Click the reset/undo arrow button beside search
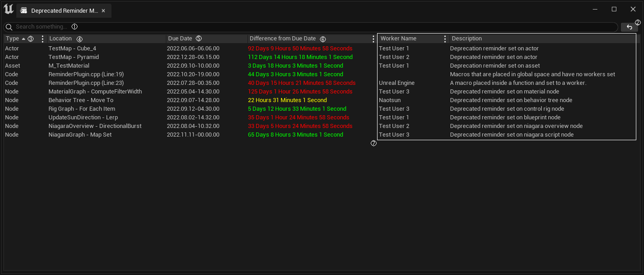This screenshot has height=275, width=644. [629, 27]
